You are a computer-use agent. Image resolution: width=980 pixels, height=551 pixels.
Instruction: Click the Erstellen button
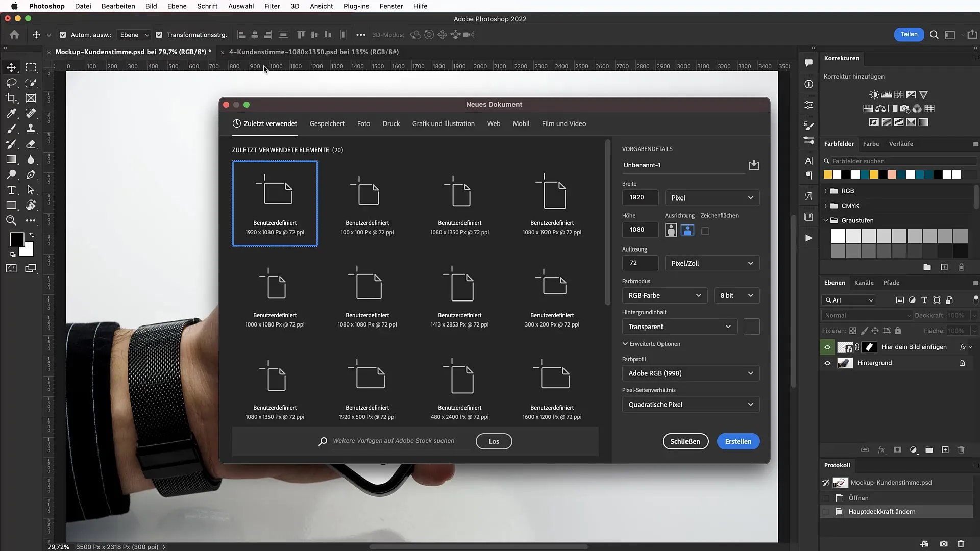pyautogui.click(x=738, y=441)
